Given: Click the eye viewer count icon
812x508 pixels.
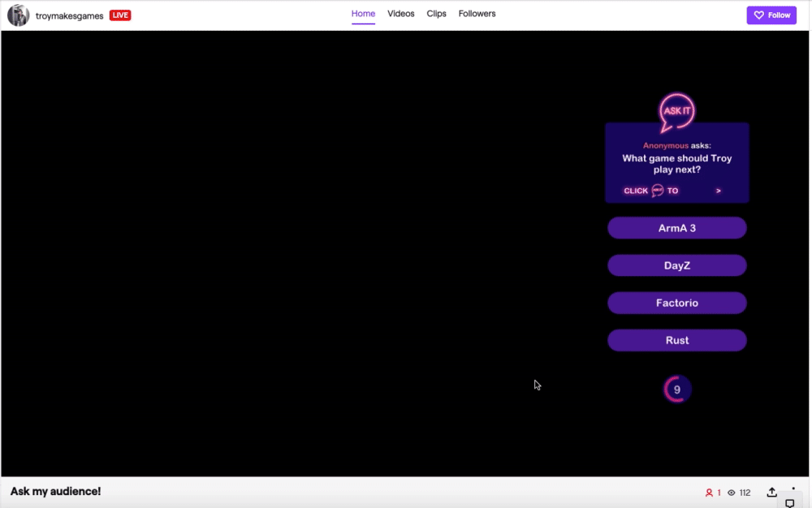Looking at the screenshot, I should click(732, 493).
